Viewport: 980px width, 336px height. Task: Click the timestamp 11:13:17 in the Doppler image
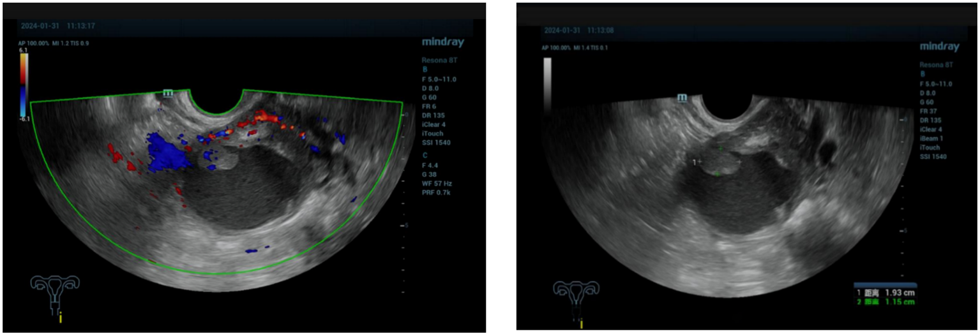point(80,26)
